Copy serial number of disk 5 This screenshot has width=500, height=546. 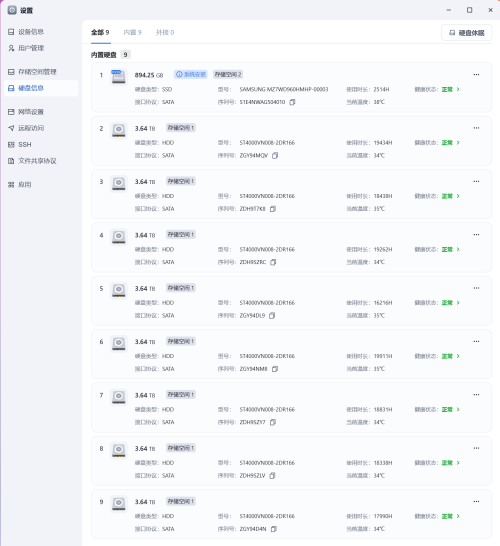coord(272,315)
